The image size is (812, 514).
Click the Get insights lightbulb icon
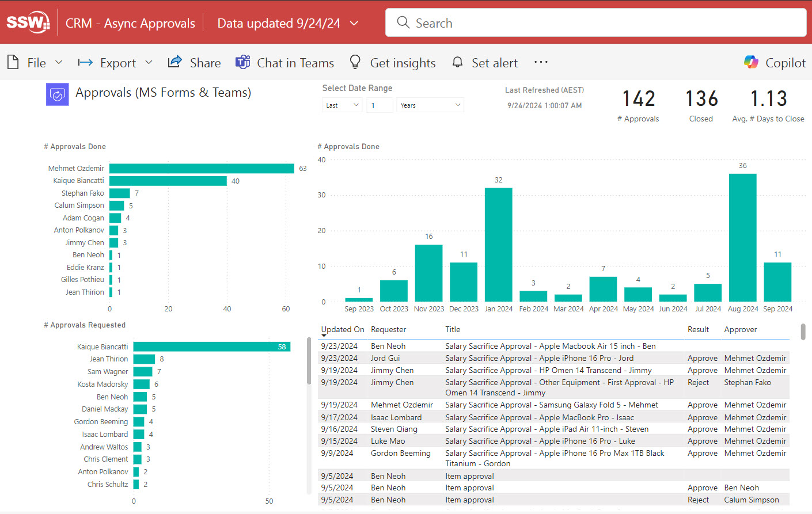(x=355, y=62)
